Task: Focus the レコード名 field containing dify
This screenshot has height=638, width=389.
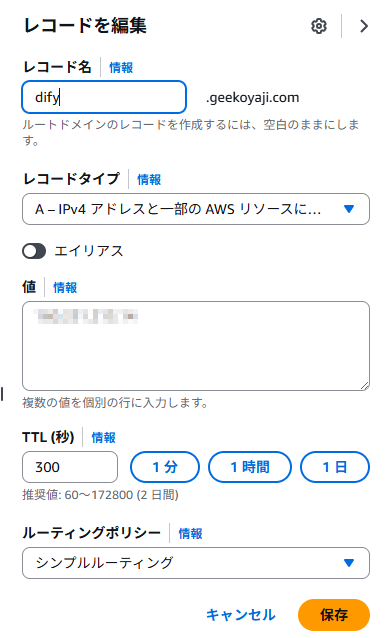Action: [x=104, y=97]
